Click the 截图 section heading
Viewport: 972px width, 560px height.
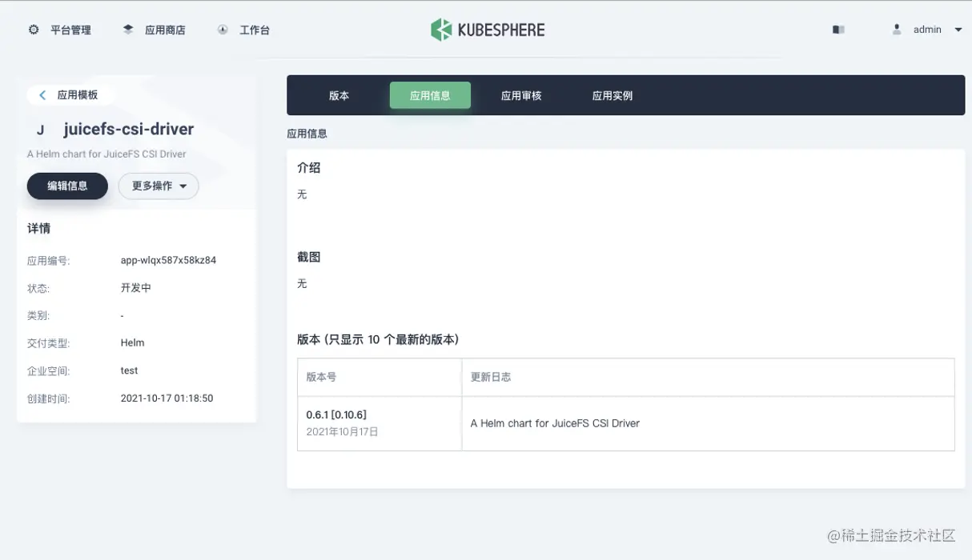pyautogui.click(x=309, y=257)
